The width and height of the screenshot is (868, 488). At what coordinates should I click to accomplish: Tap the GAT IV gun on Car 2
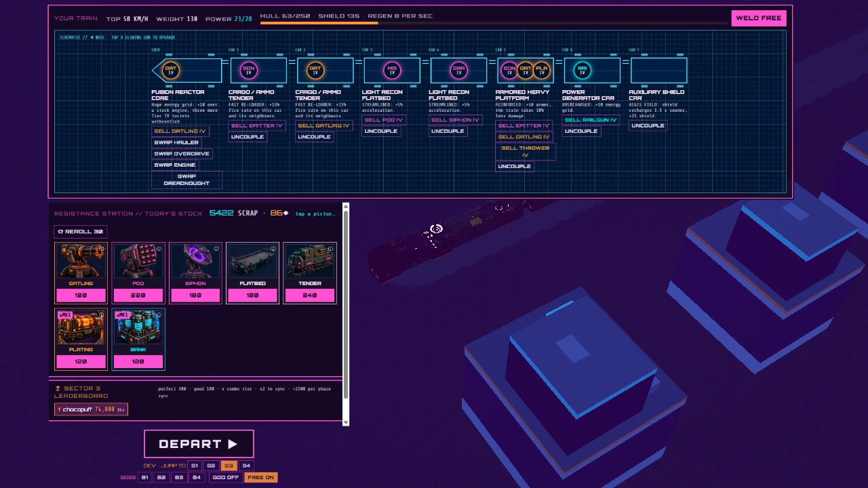pyautogui.click(x=315, y=70)
